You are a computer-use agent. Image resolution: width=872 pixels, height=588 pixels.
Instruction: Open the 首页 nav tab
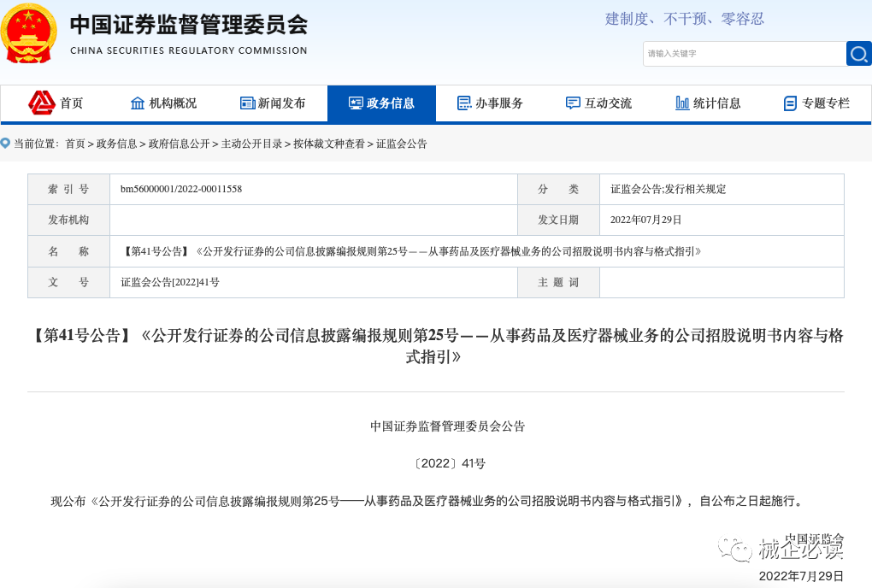point(56,103)
